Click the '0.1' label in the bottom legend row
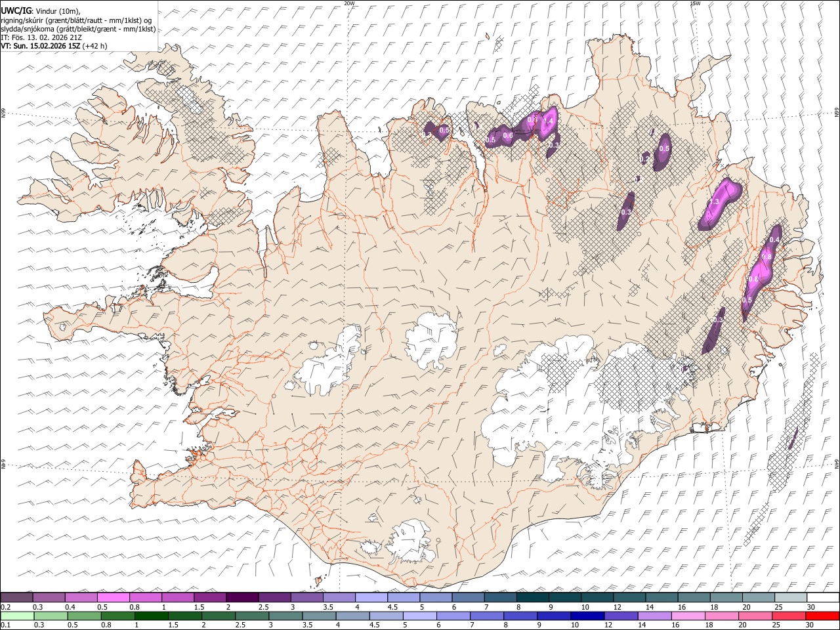The width and height of the screenshot is (840, 630). tap(5, 625)
